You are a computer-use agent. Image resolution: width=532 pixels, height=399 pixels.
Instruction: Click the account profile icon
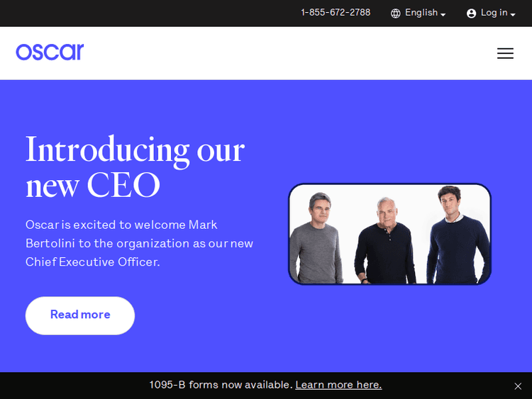[471, 13]
